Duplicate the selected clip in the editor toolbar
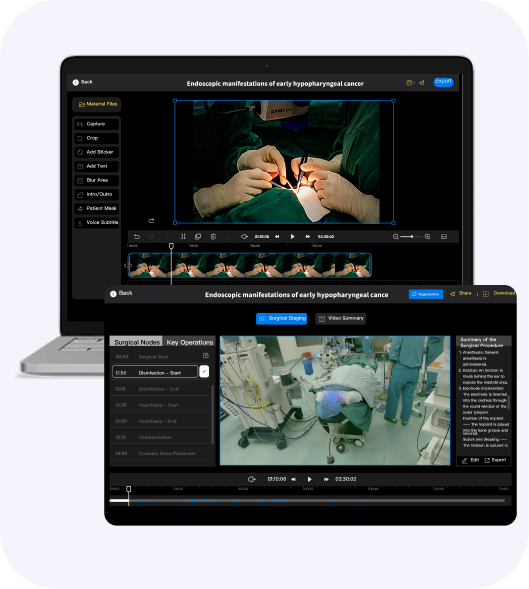This screenshot has width=529, height=589. pyautogui.click(x=198, y=236)
